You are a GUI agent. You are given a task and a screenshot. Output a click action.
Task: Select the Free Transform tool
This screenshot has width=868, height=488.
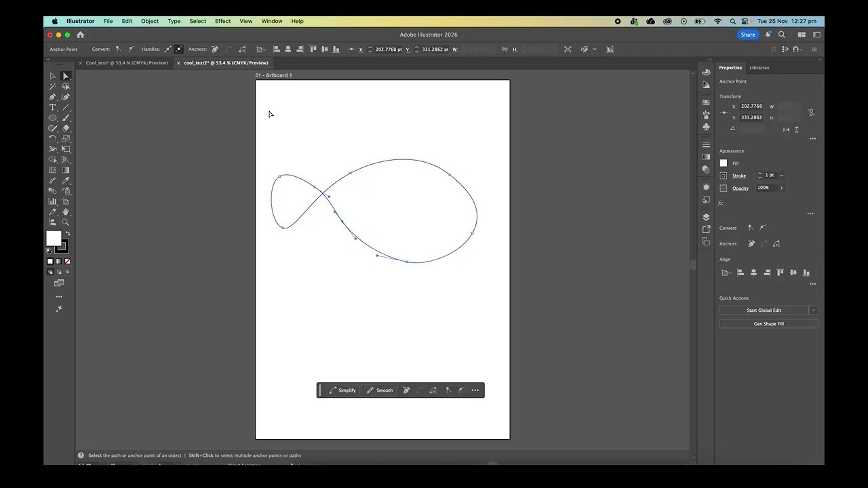(x=66, y=149)
